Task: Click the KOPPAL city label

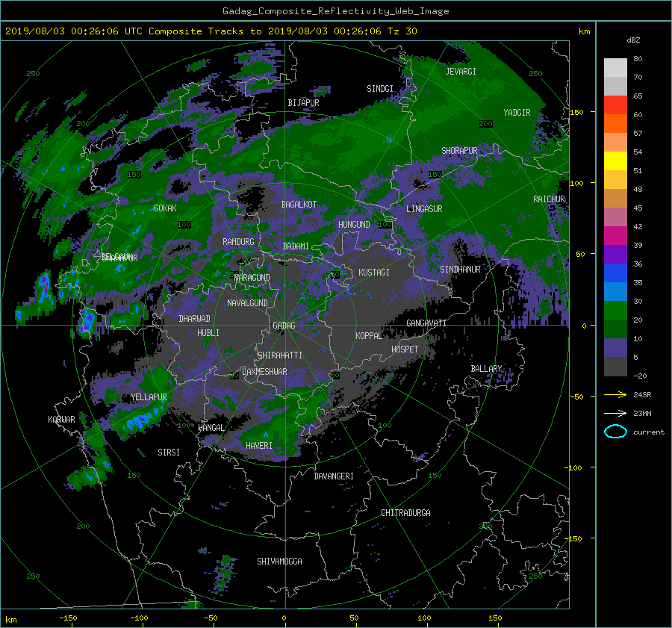Action: (369, 335)
